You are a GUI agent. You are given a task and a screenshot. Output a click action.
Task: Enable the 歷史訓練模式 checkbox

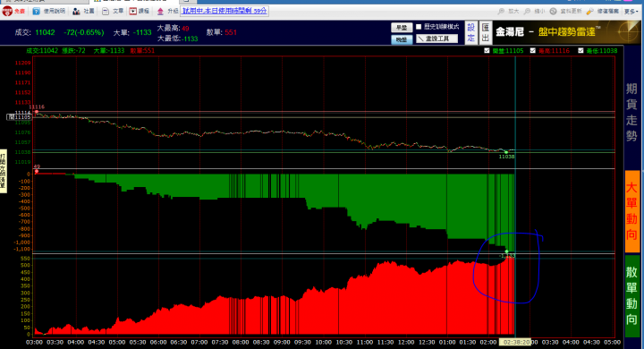pos(419,27)
